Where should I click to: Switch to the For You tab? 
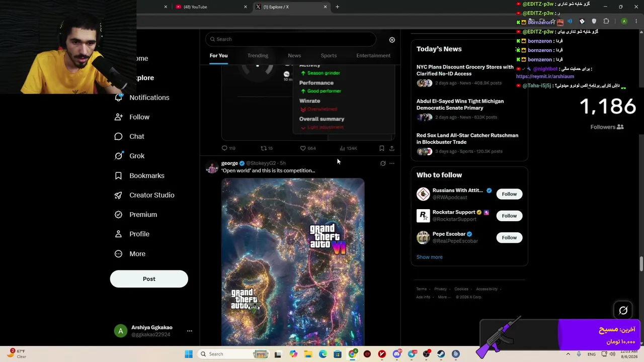(x=219, y=55)
